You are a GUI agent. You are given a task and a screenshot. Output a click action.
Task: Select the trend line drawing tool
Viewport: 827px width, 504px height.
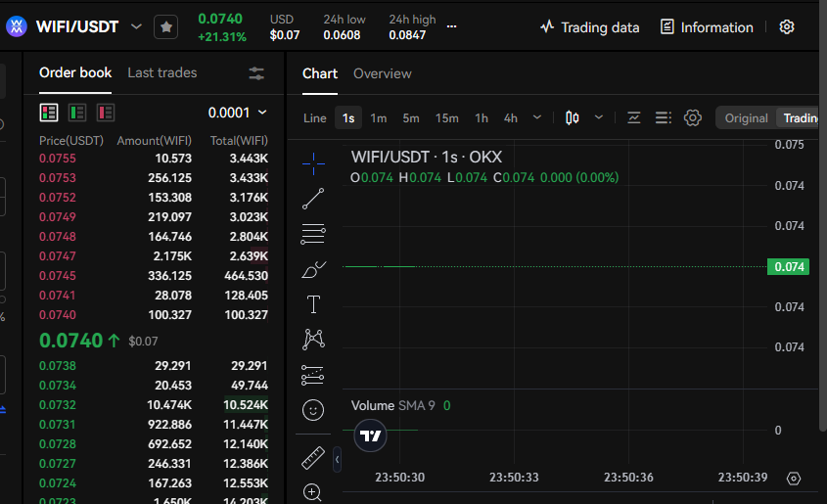click(x=313, y=199)
